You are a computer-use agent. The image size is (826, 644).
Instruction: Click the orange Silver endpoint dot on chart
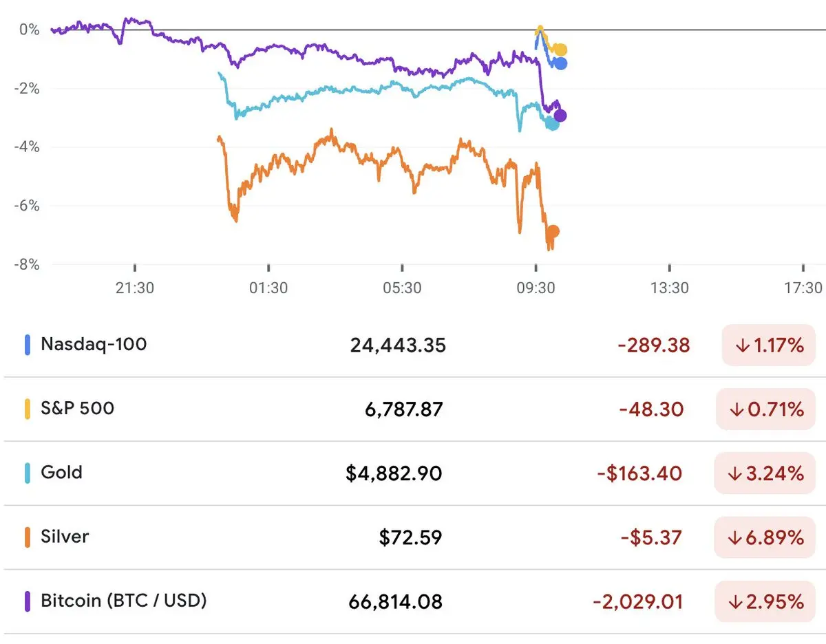553,231
